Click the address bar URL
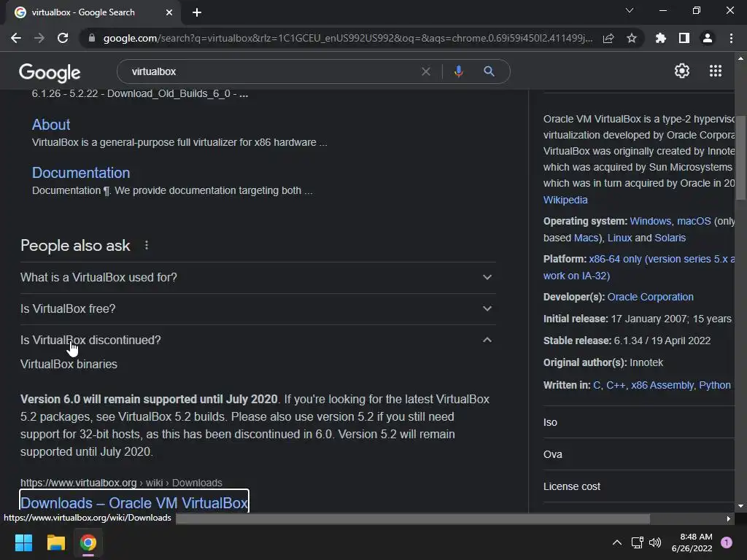Screen dimensions: 747x560 pos(348,38)
